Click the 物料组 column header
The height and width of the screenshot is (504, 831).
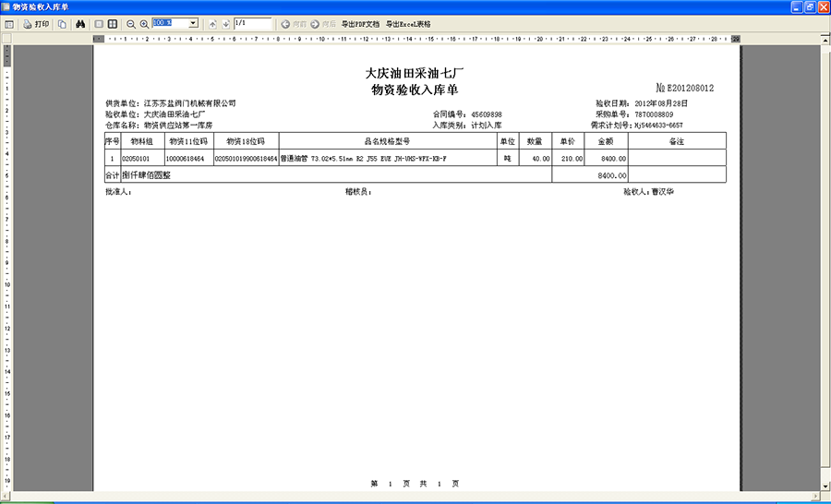(x=142, y=141)
